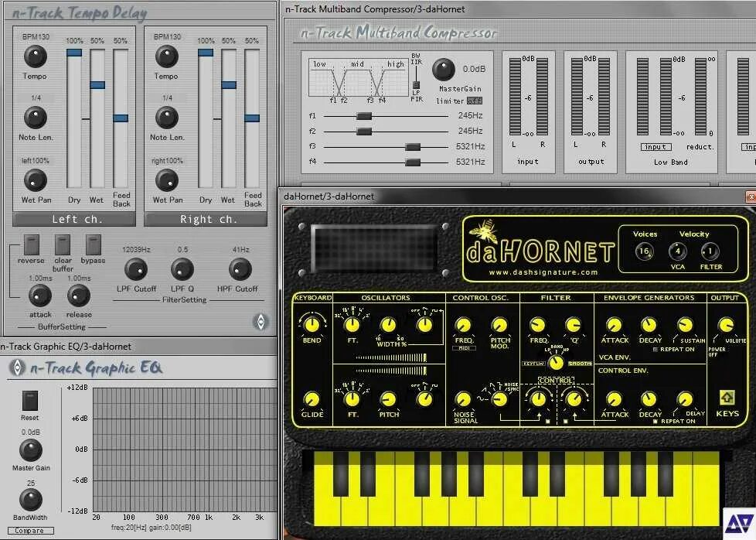Click the control oscillator MIDI button
Screen dimensions: 756x540
coord(464,348)
